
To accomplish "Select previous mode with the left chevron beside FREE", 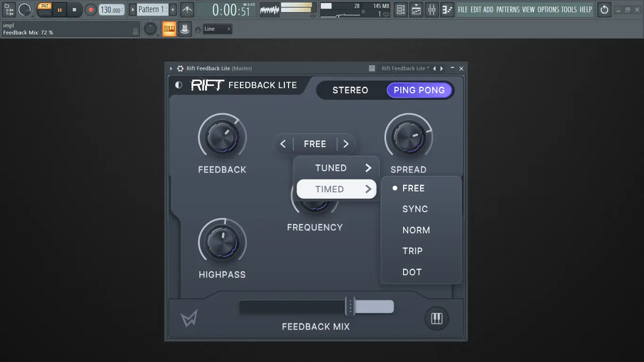I will [x=283, y=144].
